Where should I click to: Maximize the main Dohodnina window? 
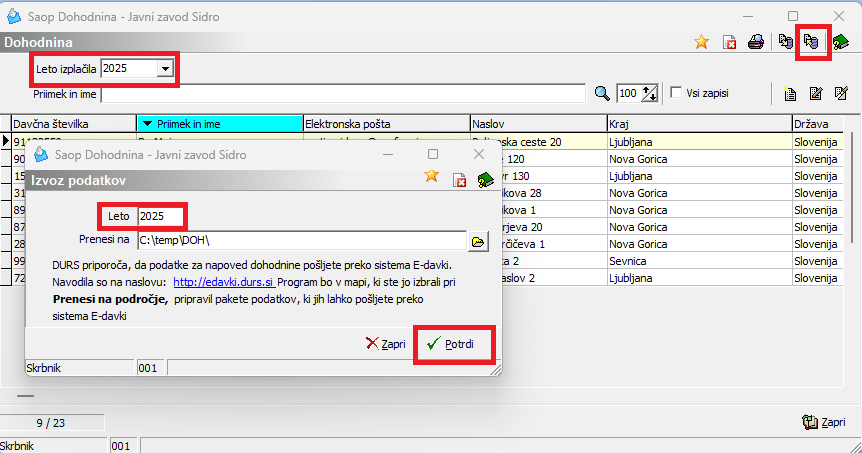click(x=793, y=16)
